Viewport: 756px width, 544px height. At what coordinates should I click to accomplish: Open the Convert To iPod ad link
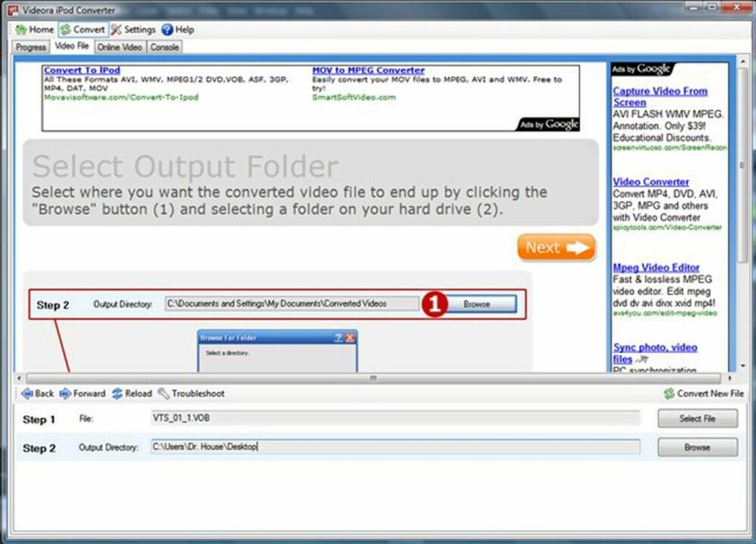[82, 70]
